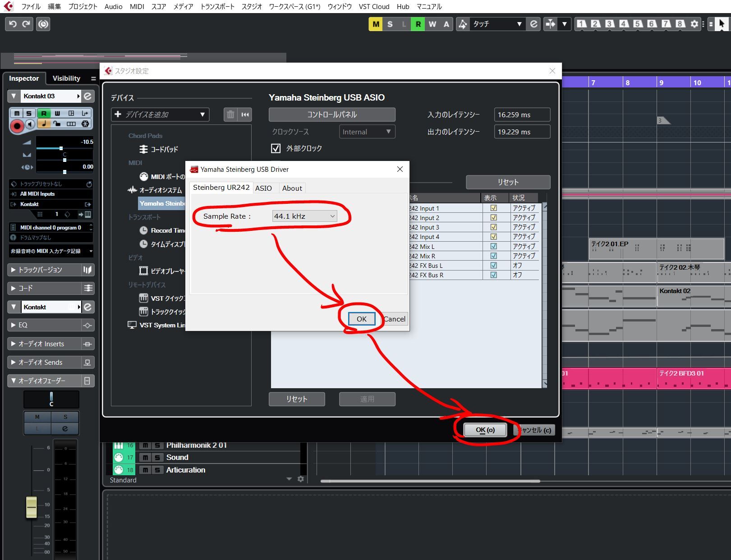Click the コントロールパネル button

[x=332, y=115]
